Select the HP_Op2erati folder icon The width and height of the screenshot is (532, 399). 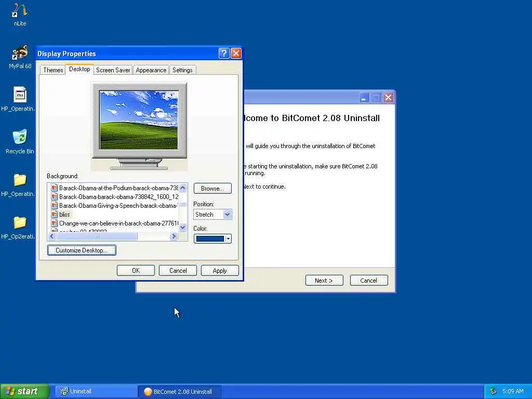pyautogui.click(x=20, y=222)
